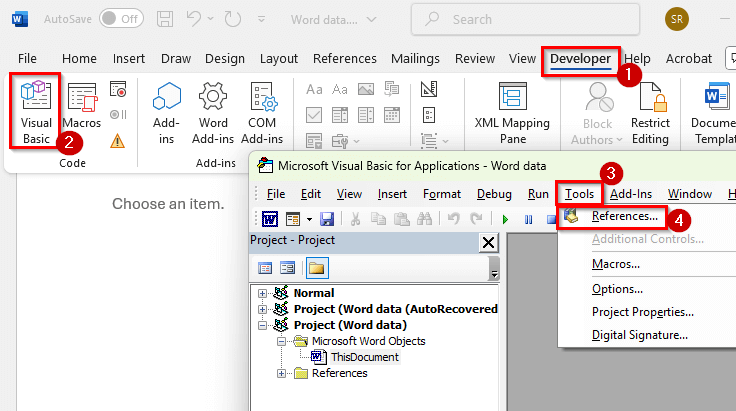This screenshot has width=736, height=411.
Task: Choose Options... in Tools menu
Action: click(x=617, y=289)
